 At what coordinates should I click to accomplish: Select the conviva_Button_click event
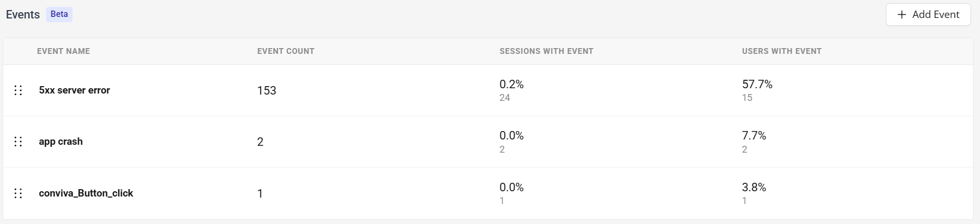(86, 193)
